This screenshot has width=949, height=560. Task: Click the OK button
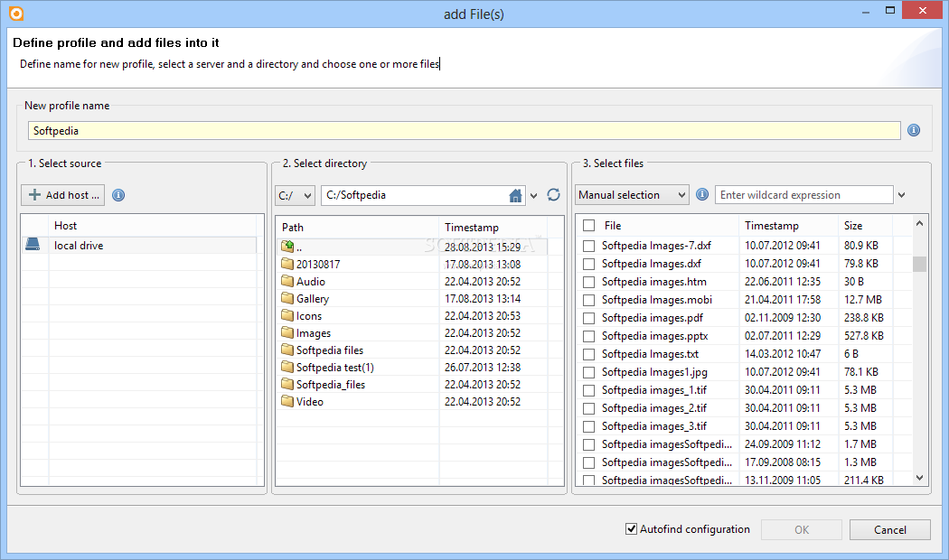click(x=802, y=530)
